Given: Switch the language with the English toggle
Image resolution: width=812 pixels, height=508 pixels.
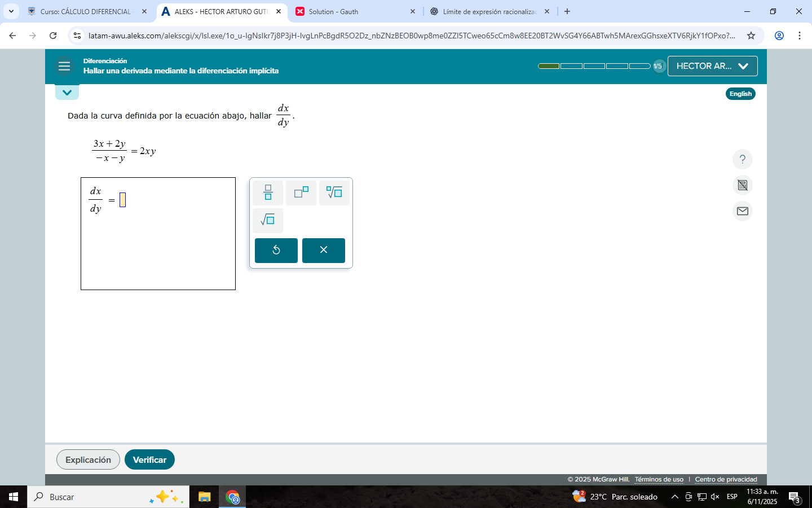Looking at the screenshot, I should (740, 94).
